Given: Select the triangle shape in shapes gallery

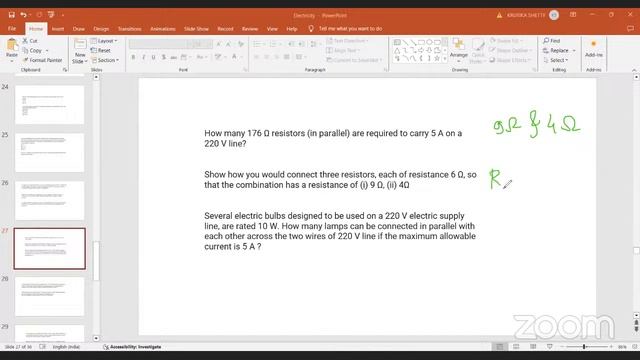Looking at the screenshot, I should pyautogui.click(x=397, y=51).
